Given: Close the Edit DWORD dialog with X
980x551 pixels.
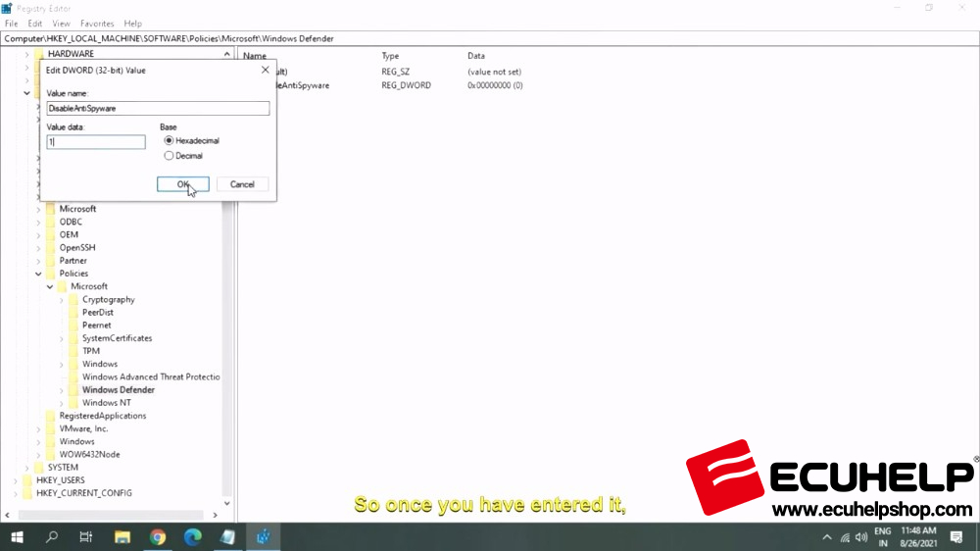Looking at the screenshot, I should pos(265,70).
